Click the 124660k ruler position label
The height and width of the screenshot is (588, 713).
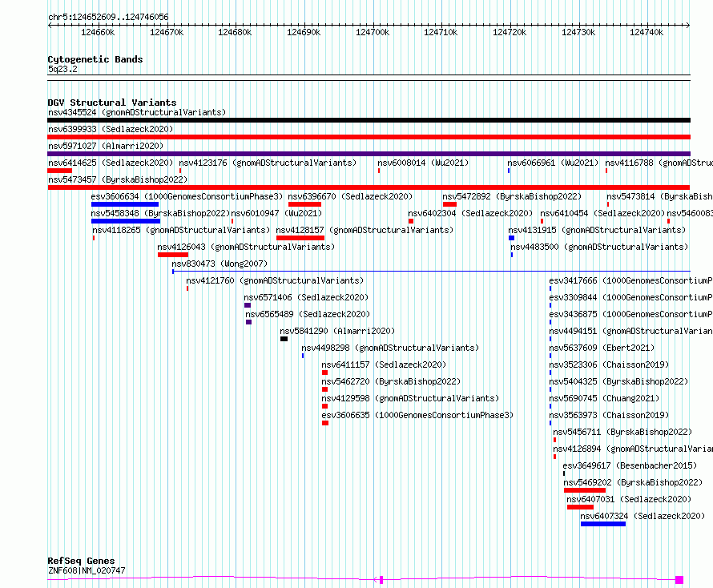[98, 32]
